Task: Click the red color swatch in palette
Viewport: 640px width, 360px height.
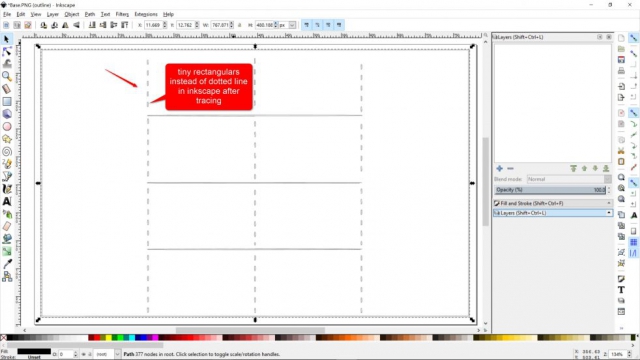Action: coord(91,338)
